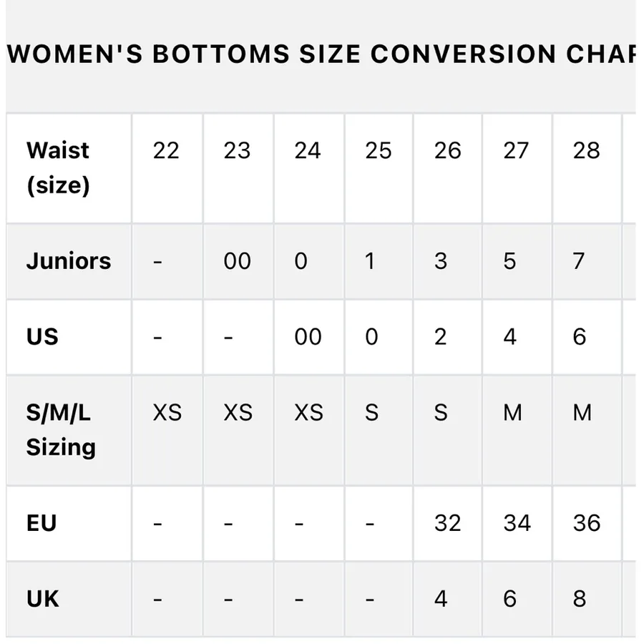
Task: Select UK size 8 cell
Action: (587, 599)
